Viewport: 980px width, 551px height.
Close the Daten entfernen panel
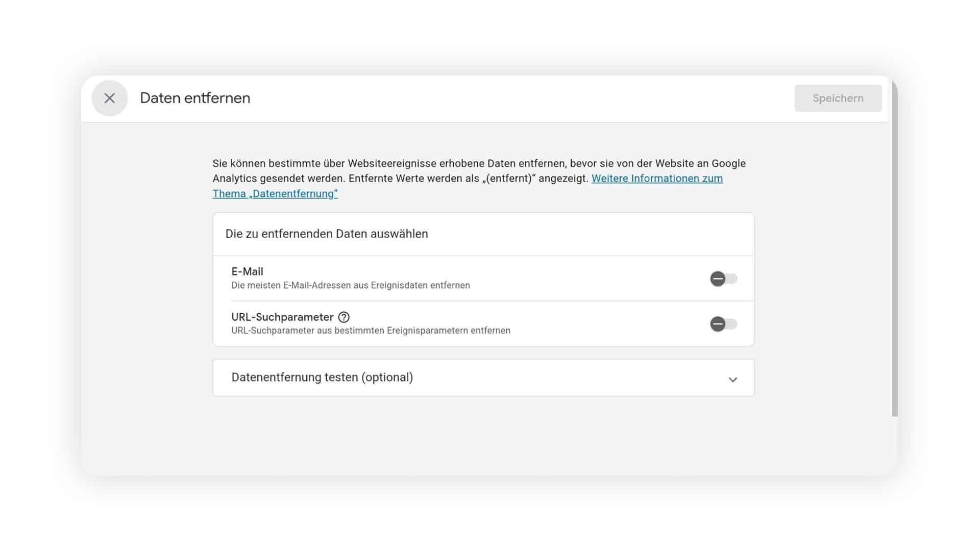(x=109, y=98)
